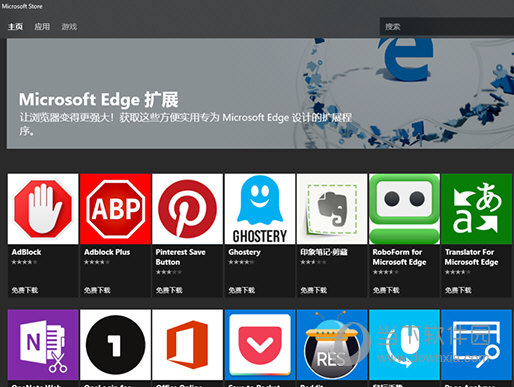Screen dimensions: 514x387
Task: Click the star rating under RoboForm
Action: 386,272
